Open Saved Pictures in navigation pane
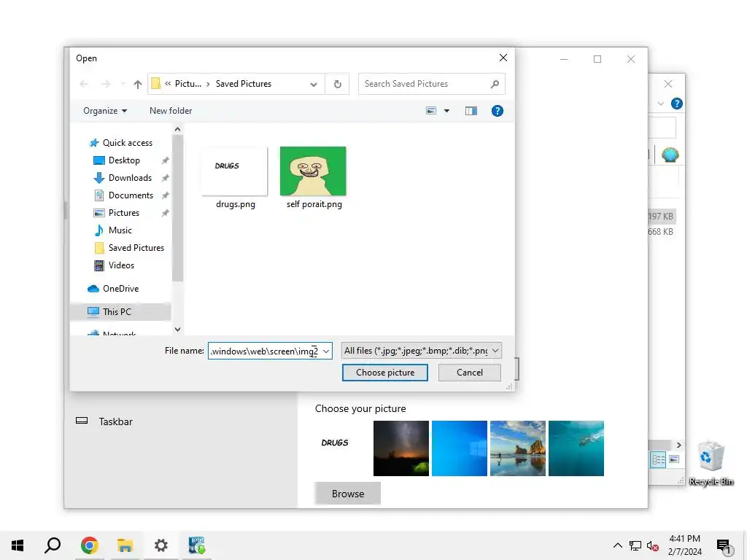This screenshot has width=747, height=560. tap(136, 248)
